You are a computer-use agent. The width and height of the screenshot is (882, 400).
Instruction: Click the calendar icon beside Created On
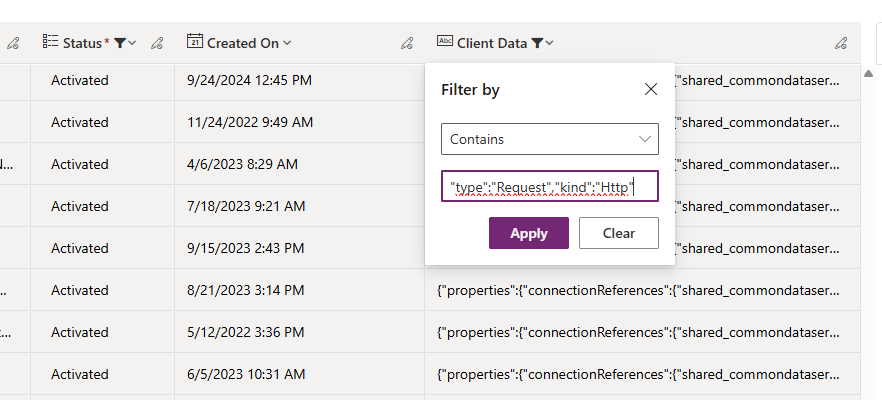(195, 42)
